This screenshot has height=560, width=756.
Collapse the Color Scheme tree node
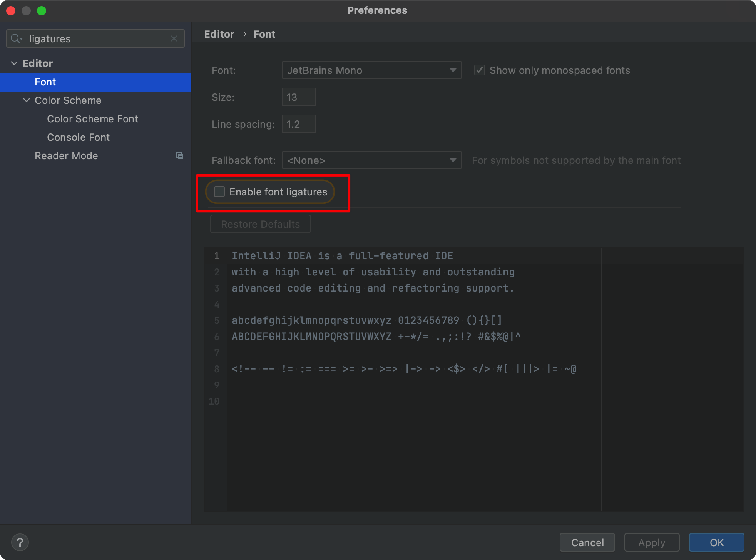pyautogui.click(x=27, y=100)
